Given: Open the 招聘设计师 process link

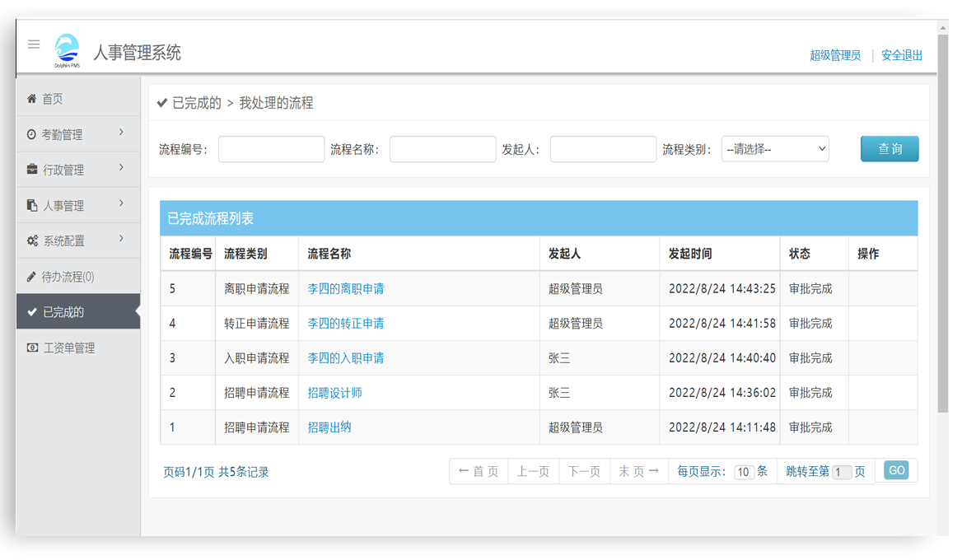Looking at the screenshot, I should click(x=336, y=393).
